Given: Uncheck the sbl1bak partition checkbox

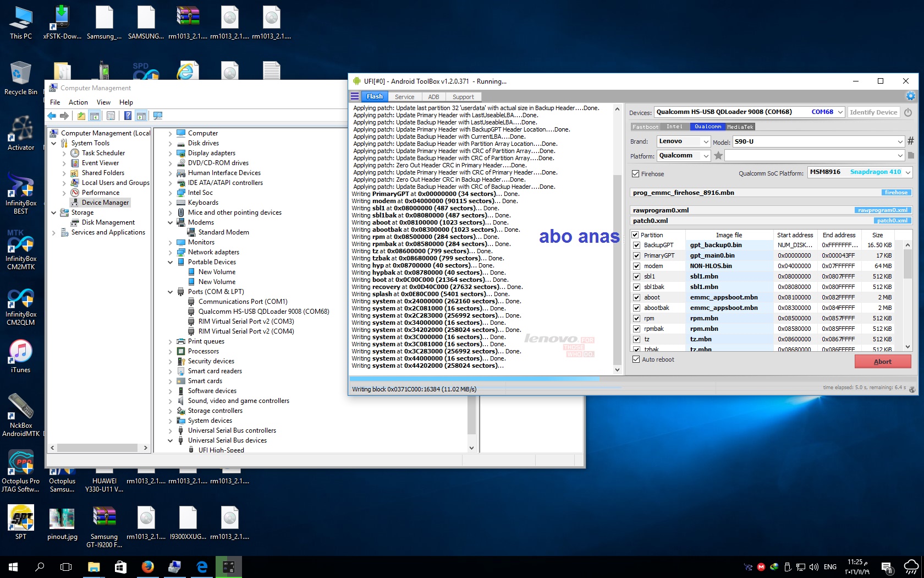Looking at the screenshot, I should coord(636,287).
